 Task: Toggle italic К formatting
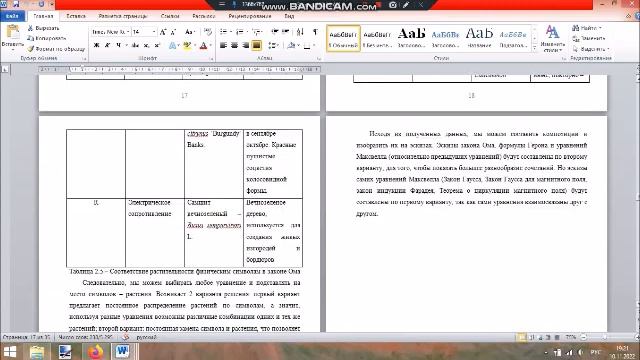(107, 45)
